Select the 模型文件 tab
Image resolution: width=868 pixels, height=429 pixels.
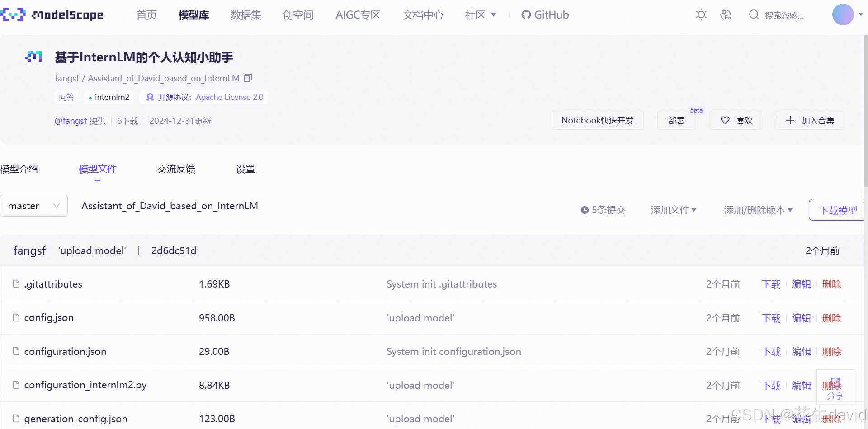pos(98,169)
